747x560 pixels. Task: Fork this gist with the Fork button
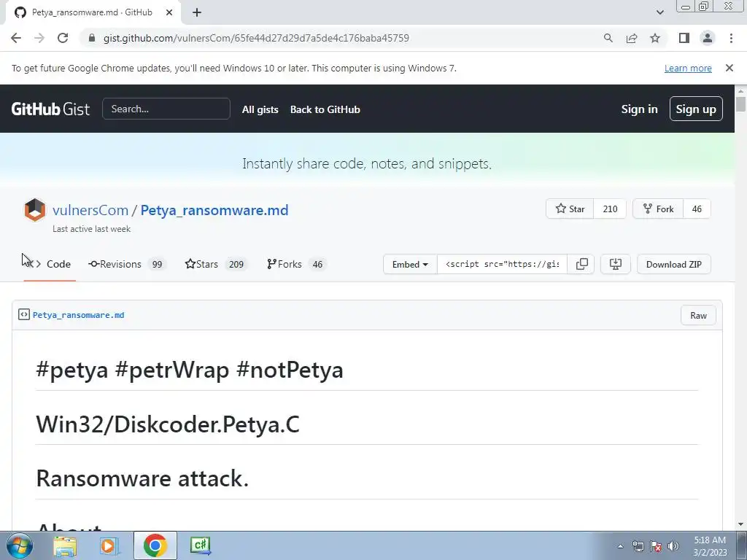click(x=659, y=209)
